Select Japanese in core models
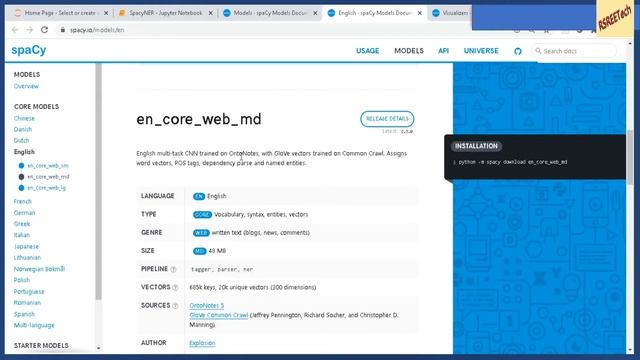 26,247
